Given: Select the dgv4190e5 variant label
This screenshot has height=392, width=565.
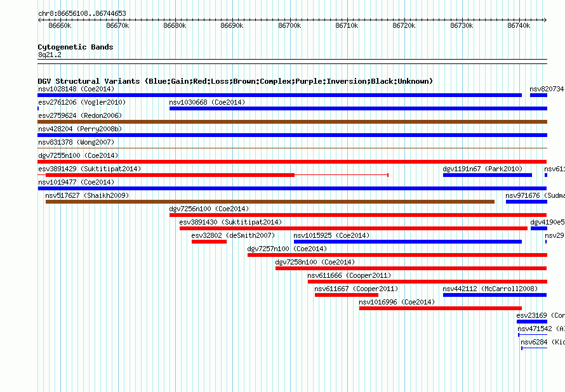Looking at the screenshot, I should coord(547,222).
